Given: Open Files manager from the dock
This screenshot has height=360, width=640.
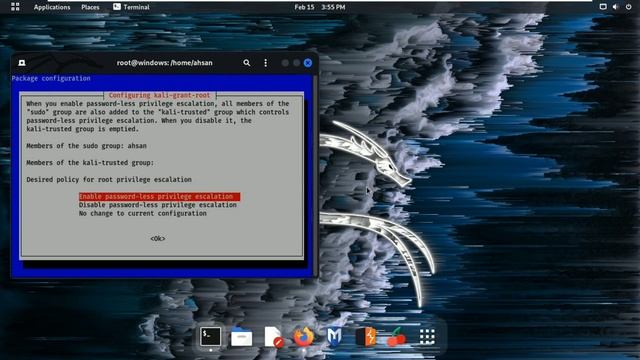Looking at the screenshot, I should pos(242,337).
